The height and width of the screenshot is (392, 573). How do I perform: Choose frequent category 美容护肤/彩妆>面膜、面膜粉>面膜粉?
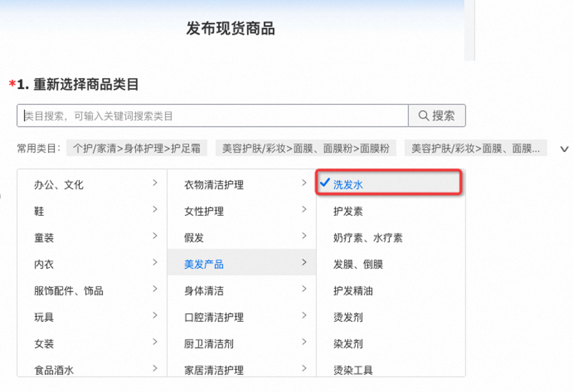click(x=306, y=148)
